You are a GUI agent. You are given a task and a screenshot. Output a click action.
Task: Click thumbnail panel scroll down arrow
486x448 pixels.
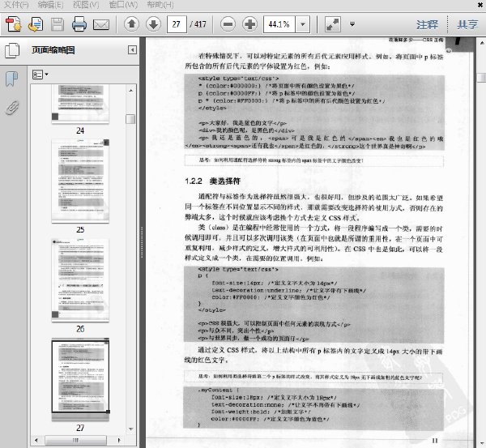pos(130,429)
